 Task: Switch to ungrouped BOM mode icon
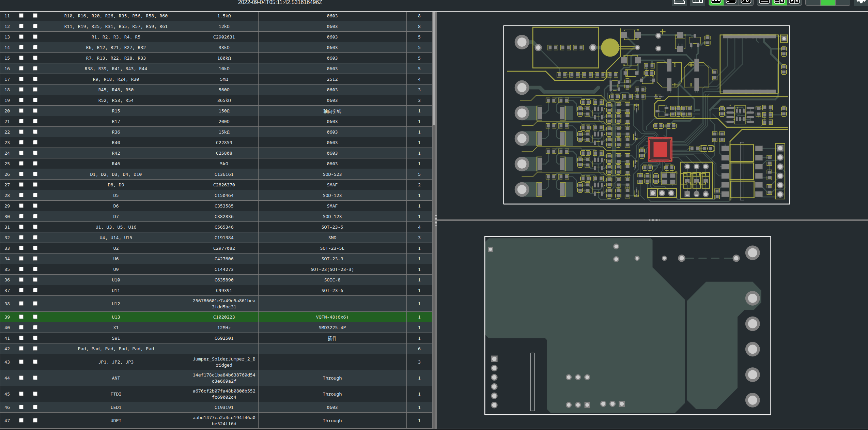(x=731, y=2)
